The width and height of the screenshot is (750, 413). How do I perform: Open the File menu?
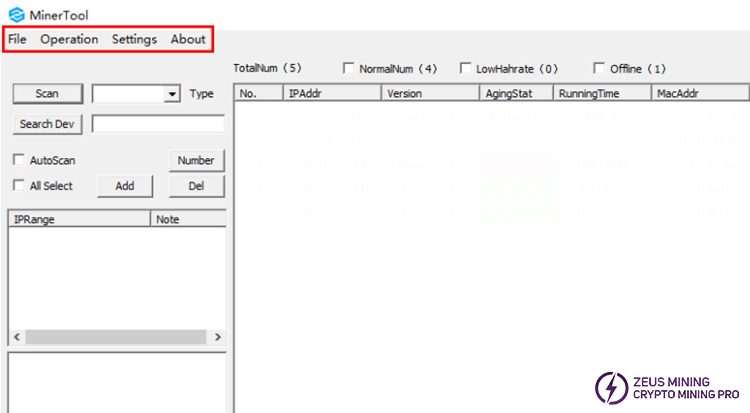(x=17, y=39)
